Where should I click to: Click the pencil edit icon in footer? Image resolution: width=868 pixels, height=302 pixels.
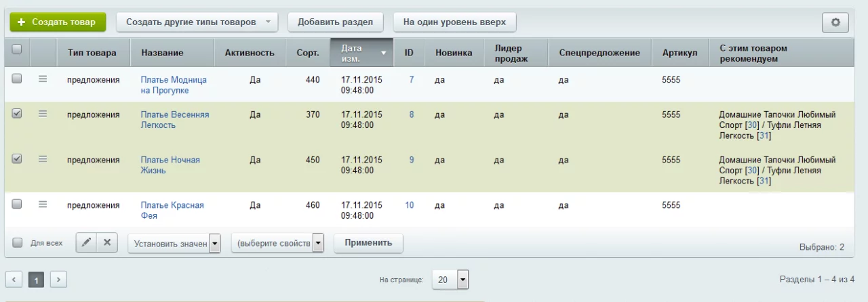point(86,242)
